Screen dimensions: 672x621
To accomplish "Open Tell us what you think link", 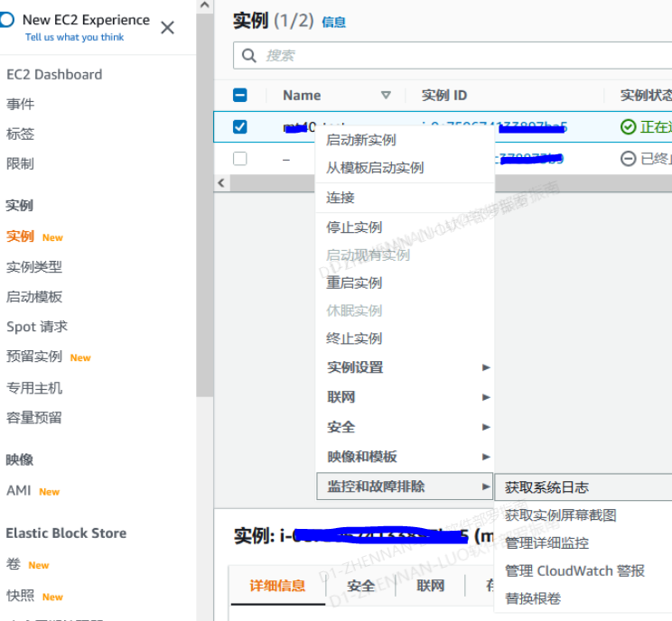I will click(x=75, y=37).
